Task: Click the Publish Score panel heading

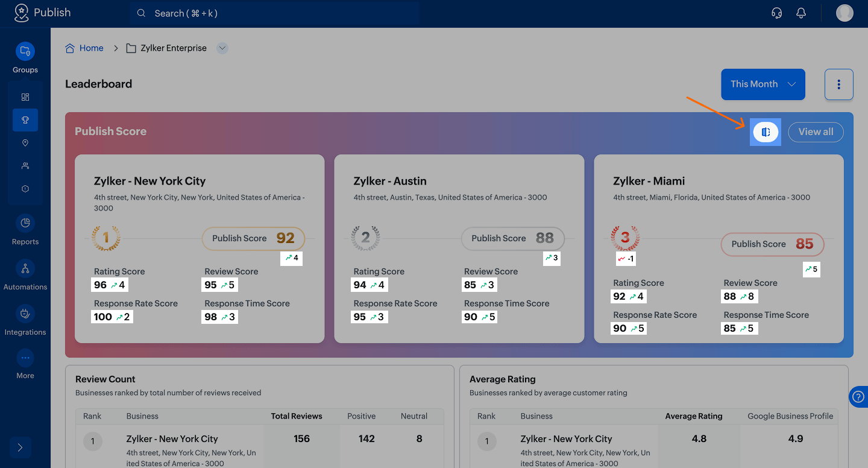Action: click(111, 131)
